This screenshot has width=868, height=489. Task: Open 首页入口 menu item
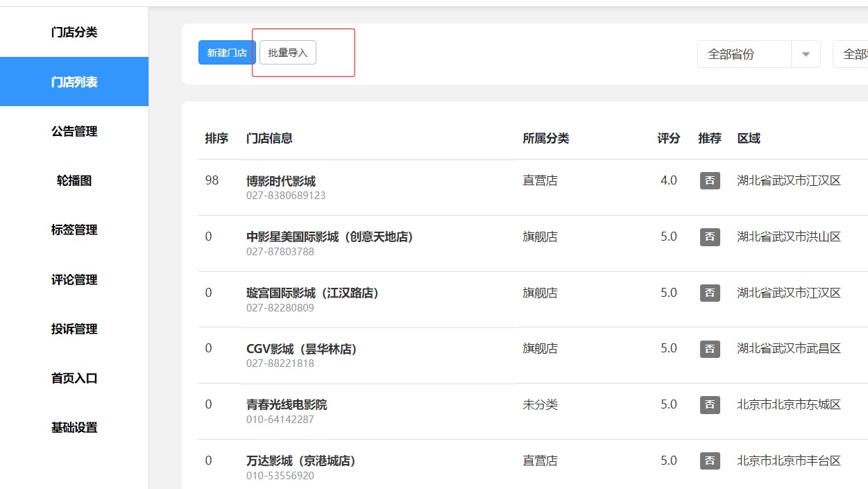(x=74, y=378)
